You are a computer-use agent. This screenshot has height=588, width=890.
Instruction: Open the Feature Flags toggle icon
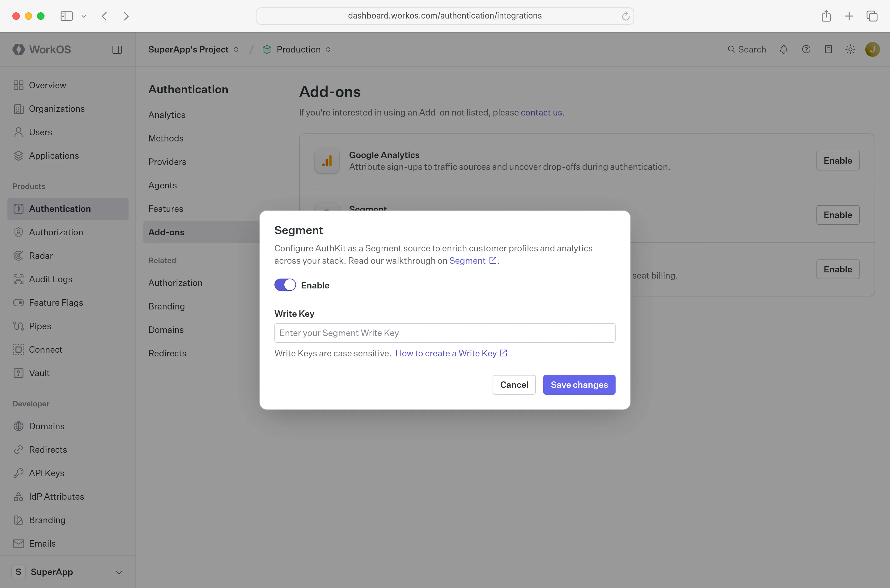coord(18,303)
